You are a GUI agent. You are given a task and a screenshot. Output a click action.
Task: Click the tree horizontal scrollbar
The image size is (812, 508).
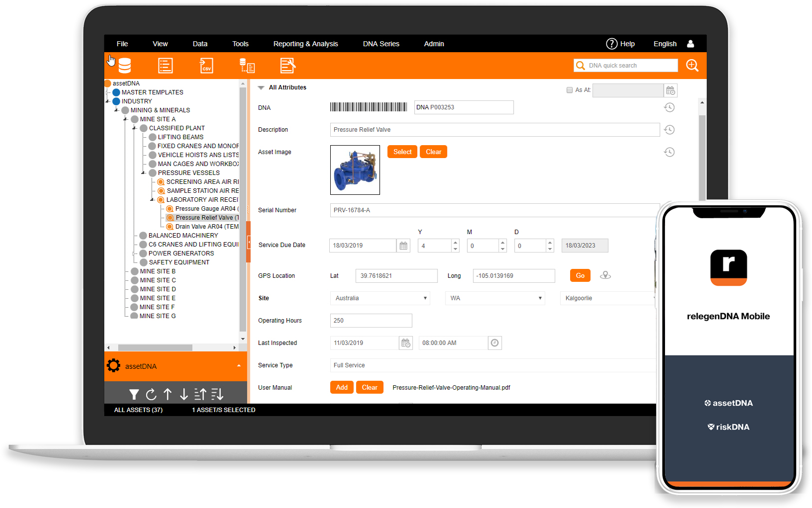click(x=155, y=347)
